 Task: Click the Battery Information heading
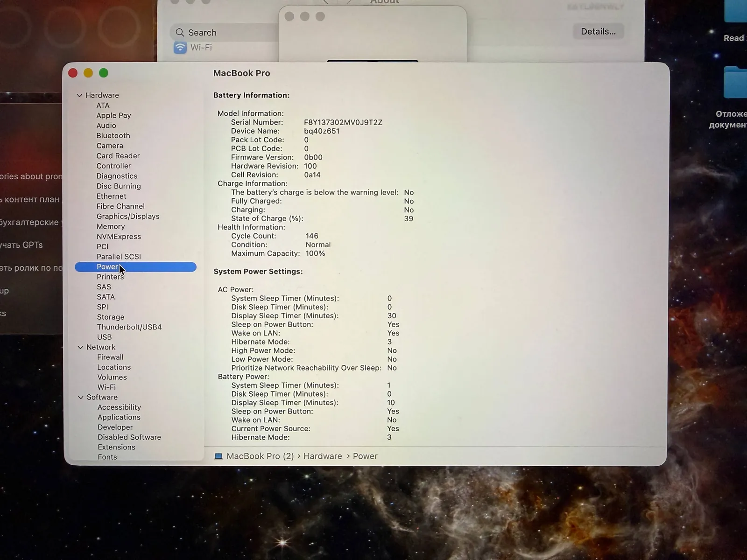[x=251, y=95]
